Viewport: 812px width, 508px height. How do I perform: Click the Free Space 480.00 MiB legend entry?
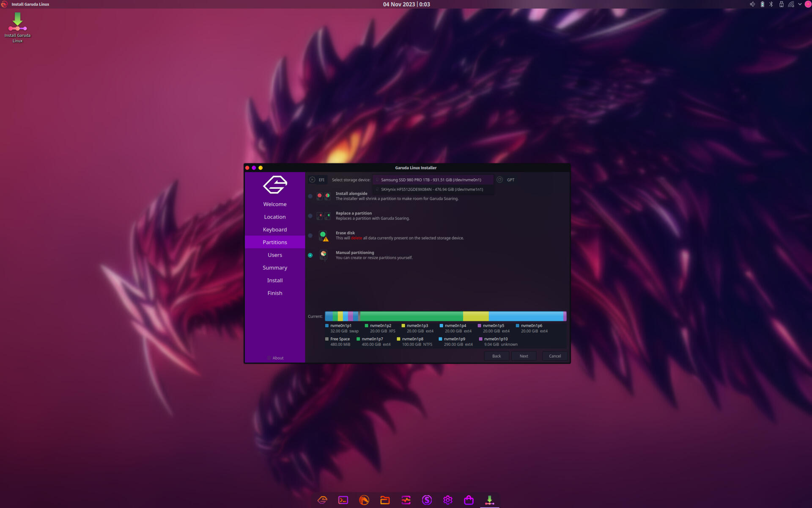tap(337, 342)
